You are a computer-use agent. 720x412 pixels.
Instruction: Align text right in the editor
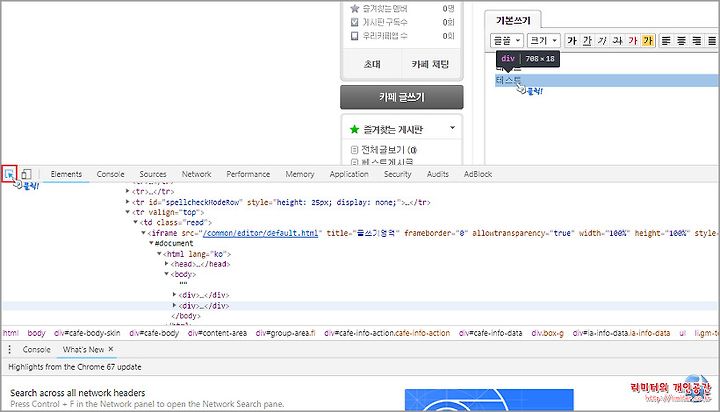tap(697, 40)
